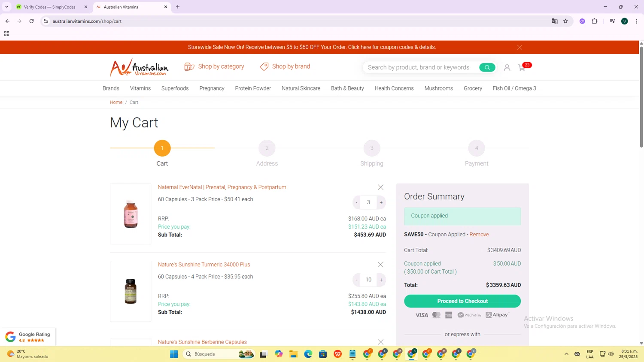Open the Pregnancy menu
The height and width of the screenshot is (362, 644).
[212, 88]
